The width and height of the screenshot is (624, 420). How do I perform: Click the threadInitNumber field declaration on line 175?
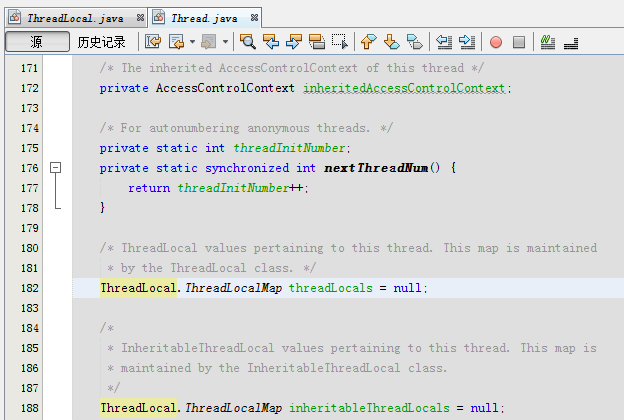[x=289, y=148]
